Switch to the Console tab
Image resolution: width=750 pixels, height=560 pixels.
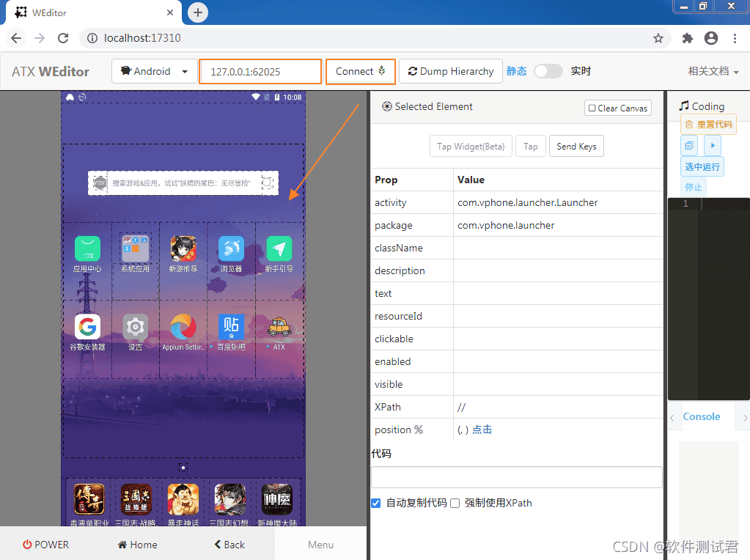tap(701, 416)
